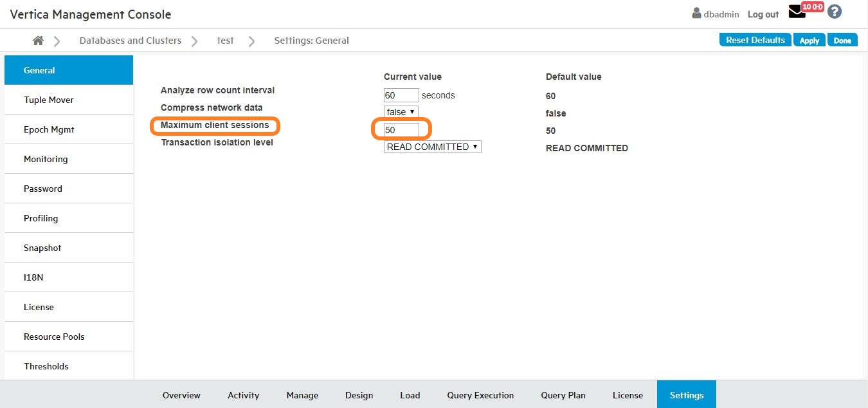The height and width of the screenshot is (408, 868).
Task: Click the home icon in breadcrumb
Action: [x=38, y=41]
